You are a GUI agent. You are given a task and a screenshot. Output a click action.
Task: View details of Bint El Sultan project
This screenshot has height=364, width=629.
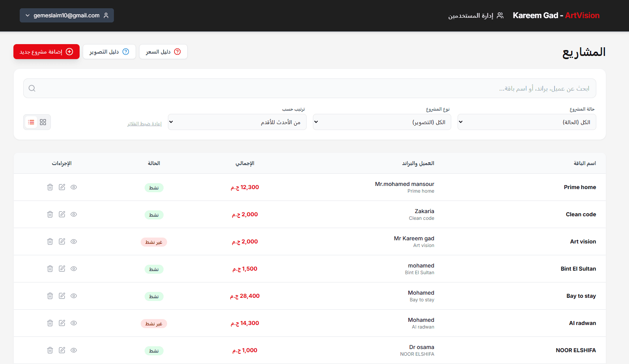74,269
